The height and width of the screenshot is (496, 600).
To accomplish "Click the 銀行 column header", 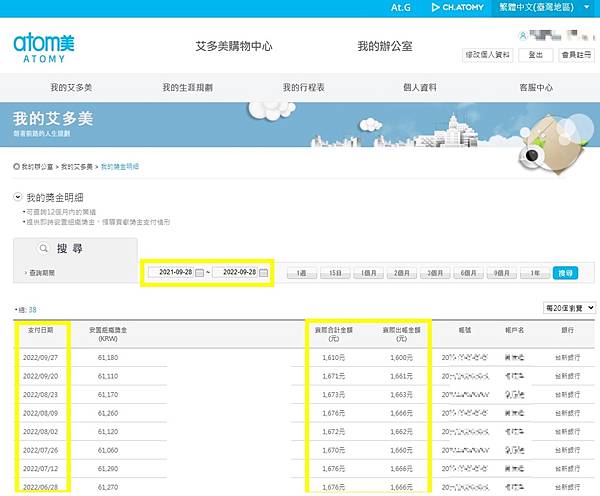I will click(x=567, y=330).
